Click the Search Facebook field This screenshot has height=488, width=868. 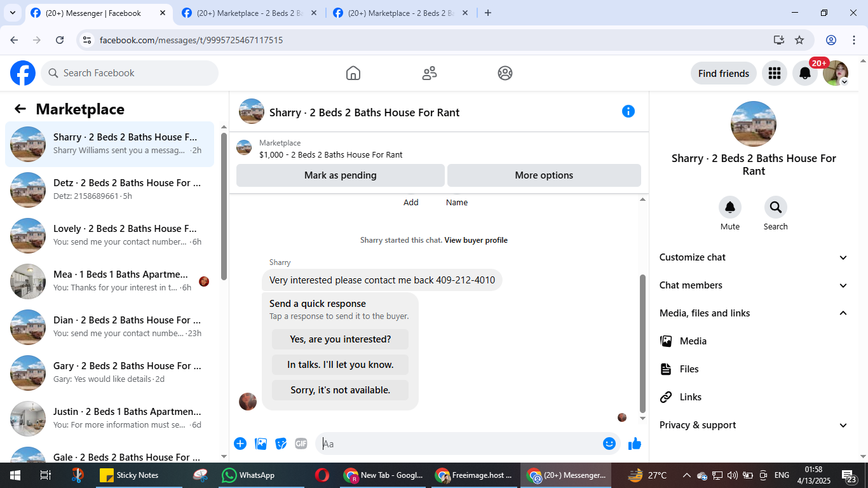[130, 73]
